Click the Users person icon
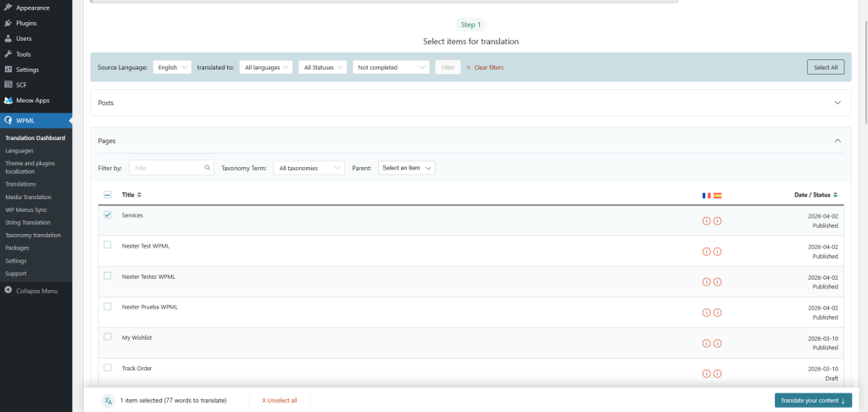Image resolution: width=868 pixels, height=412 pixels. pos(8,39)
